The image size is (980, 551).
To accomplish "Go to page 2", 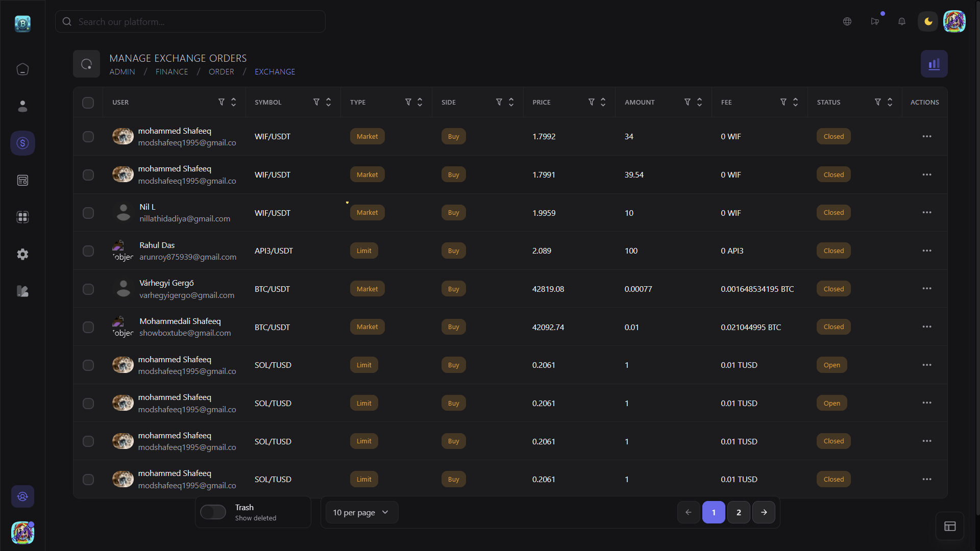I will (x=738, y=512).
